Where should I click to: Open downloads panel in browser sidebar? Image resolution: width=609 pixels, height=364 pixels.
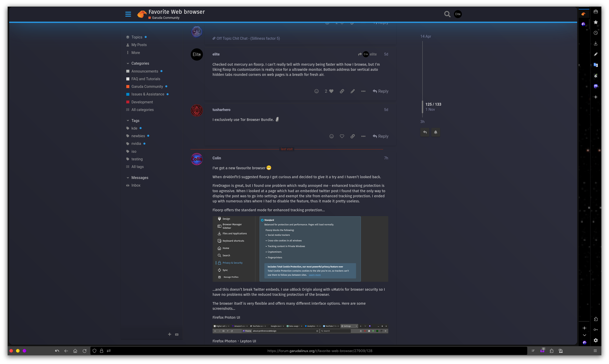(596, 44)
